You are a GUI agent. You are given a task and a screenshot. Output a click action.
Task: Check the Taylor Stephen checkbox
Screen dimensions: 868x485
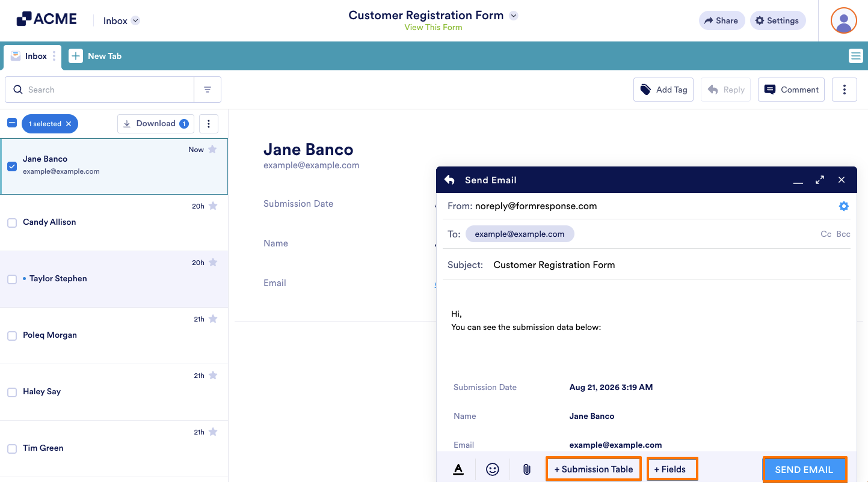pos(12,279)
